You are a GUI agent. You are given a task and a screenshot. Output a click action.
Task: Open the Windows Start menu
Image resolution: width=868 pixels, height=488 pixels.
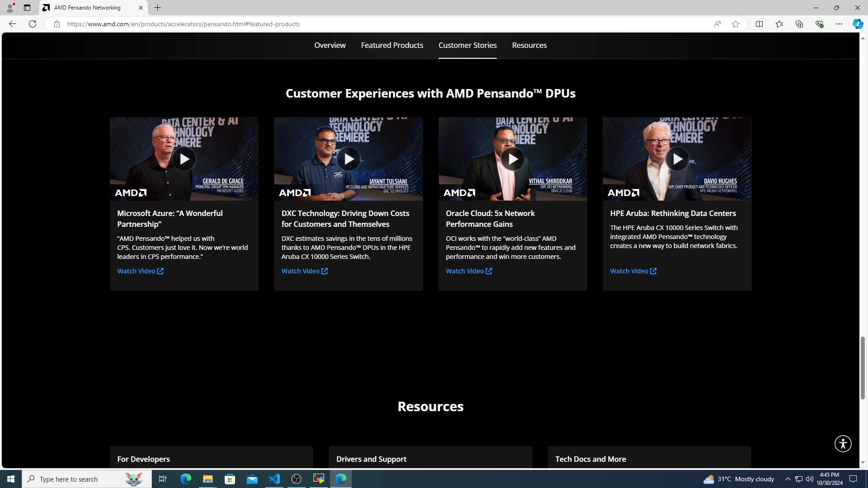pyautogui.click(x=11, y=479)
